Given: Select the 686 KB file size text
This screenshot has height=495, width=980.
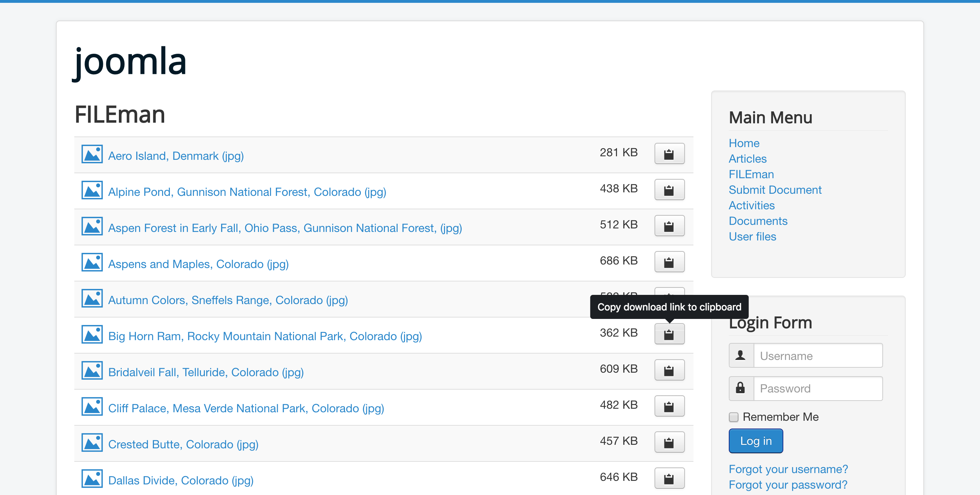Looking at the screenshot, I should click(x=618, y=261).
